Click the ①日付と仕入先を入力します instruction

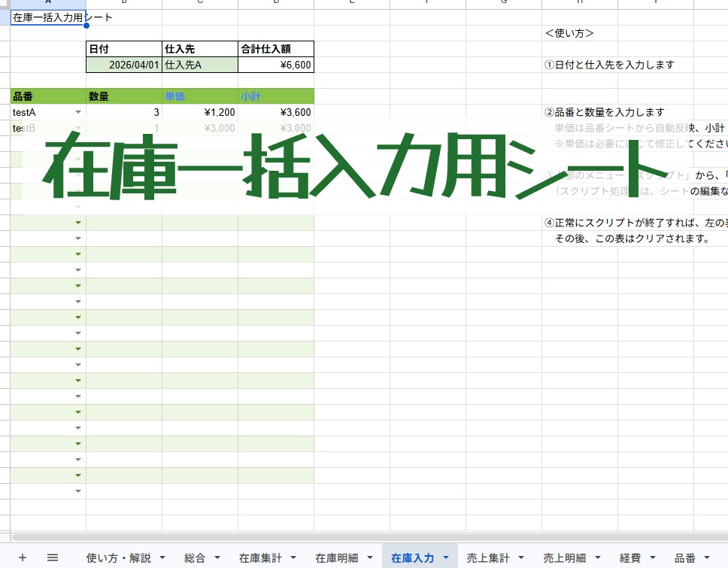(x=609, y=65)
